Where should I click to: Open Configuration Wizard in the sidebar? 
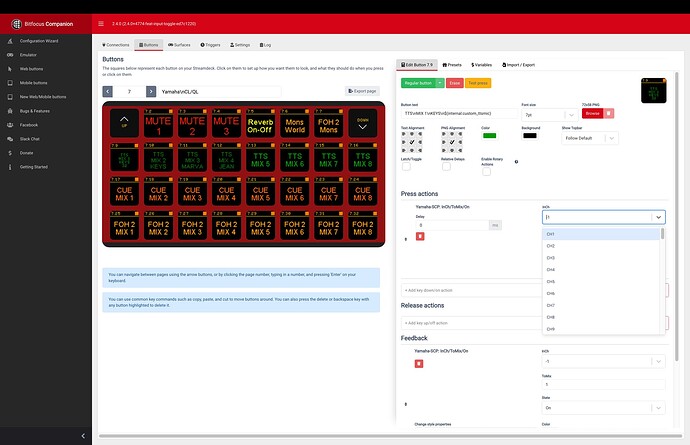click(x=39, y=41)
